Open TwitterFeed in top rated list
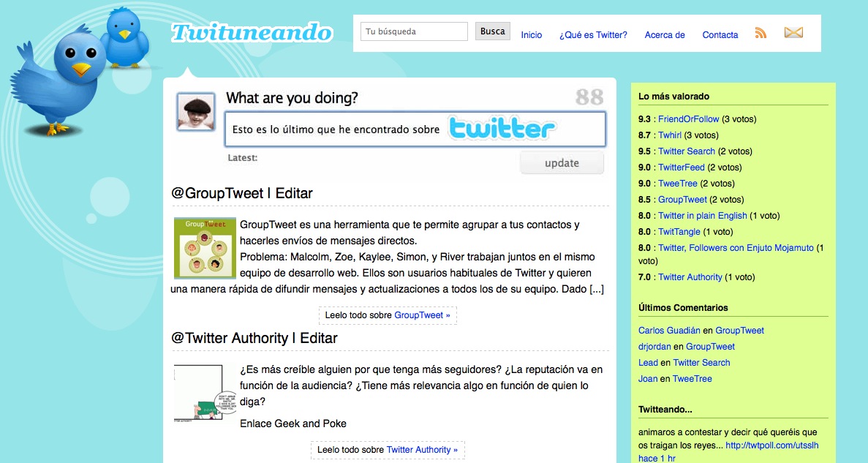Viewport: 868px width, 463px height. coord(682,167)
